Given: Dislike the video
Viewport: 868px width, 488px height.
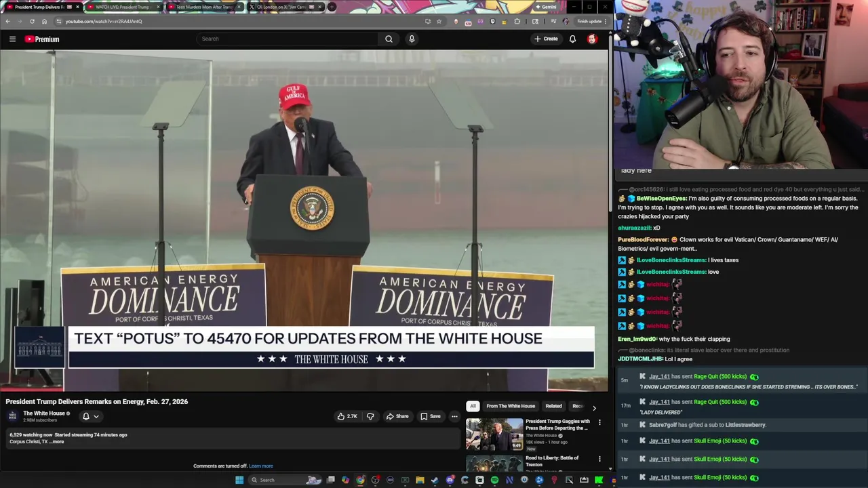Looking at the screenshot, I should 370,416.
